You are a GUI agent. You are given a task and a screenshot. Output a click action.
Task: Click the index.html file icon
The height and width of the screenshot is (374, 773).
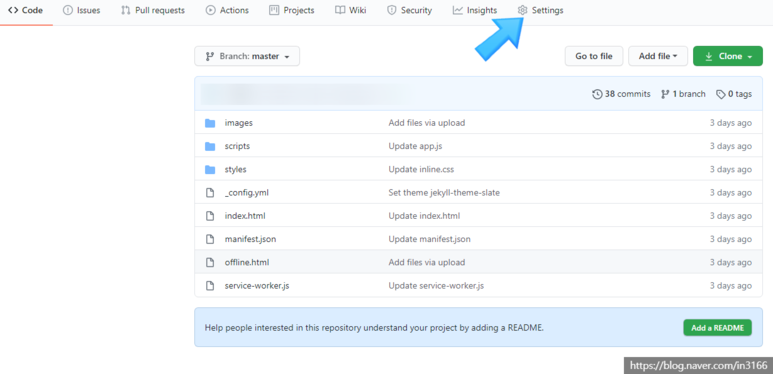210,216
